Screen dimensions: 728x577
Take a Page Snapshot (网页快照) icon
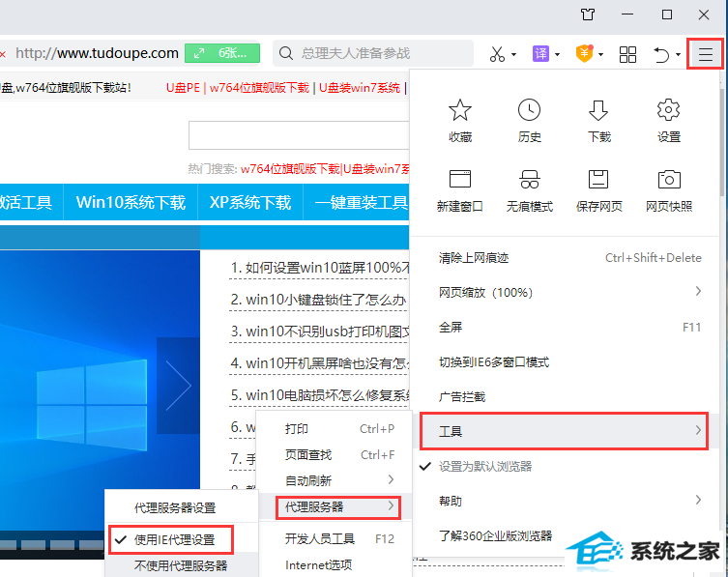point(669,179)
